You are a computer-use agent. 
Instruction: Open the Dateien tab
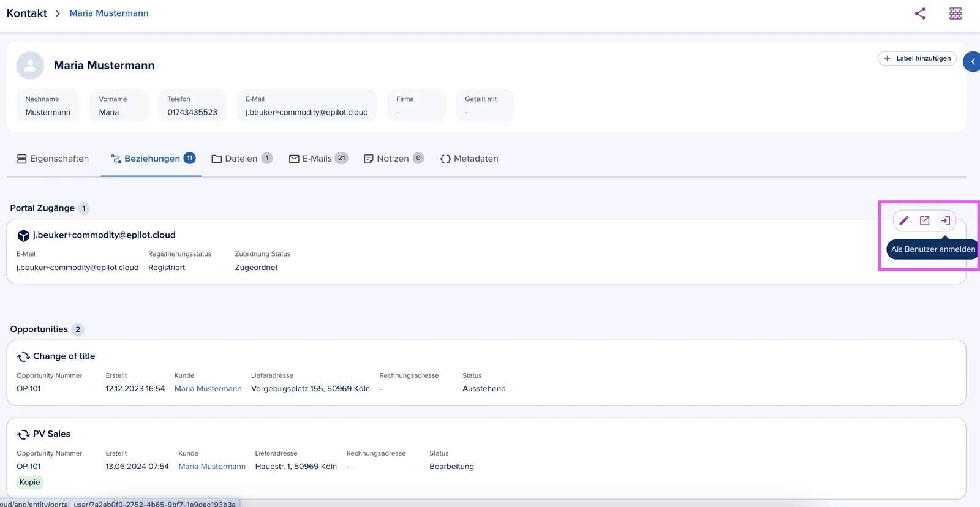tap(241, 159)
